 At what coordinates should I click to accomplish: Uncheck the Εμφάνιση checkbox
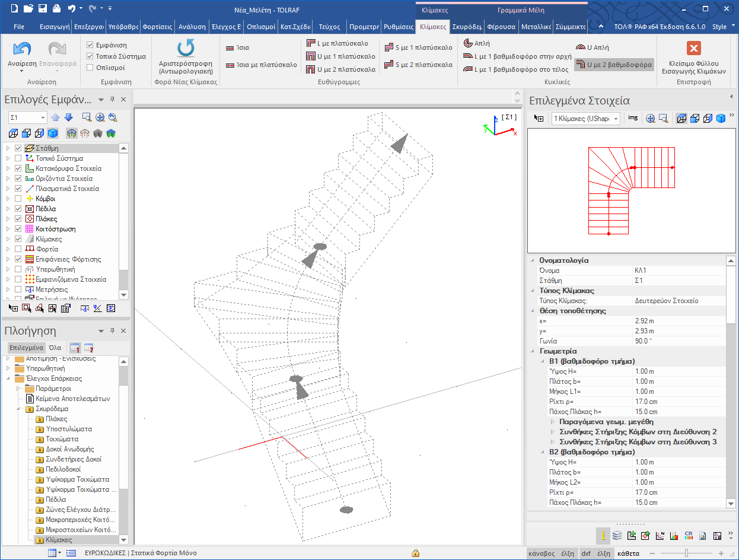90,45
